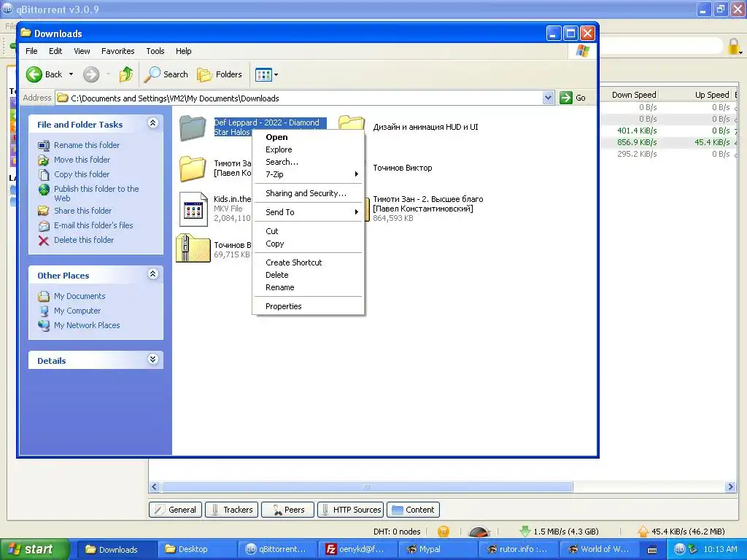The width and height of the screenshot is (747, 560).
Task: Open the Tools menu
Action: (155, 51)
